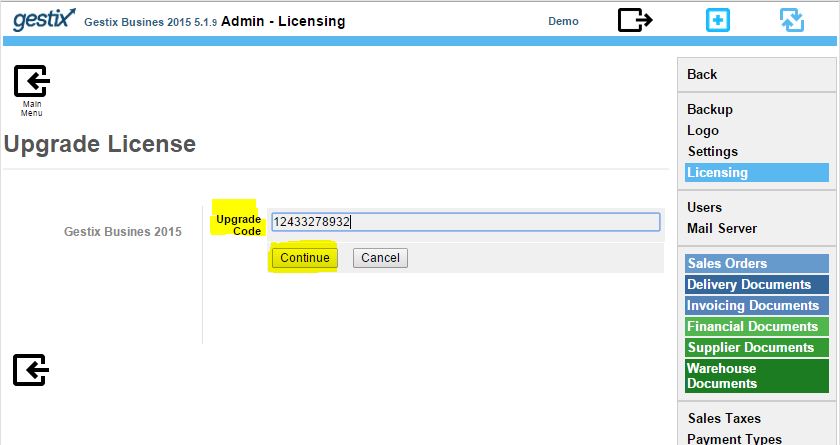Open Financial Documents in sidebar
The width and height of the screenshot is (840, 445).
(x=756, y=327)
